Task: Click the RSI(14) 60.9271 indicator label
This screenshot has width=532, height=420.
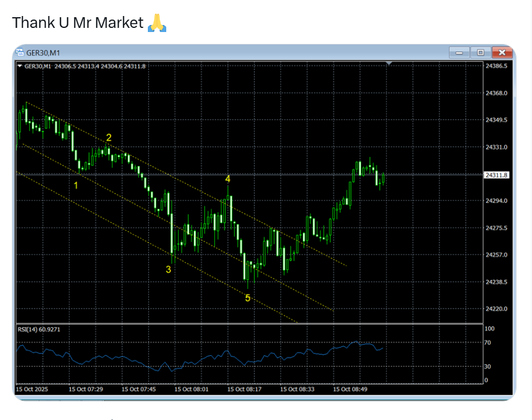Action: (39, 329)
